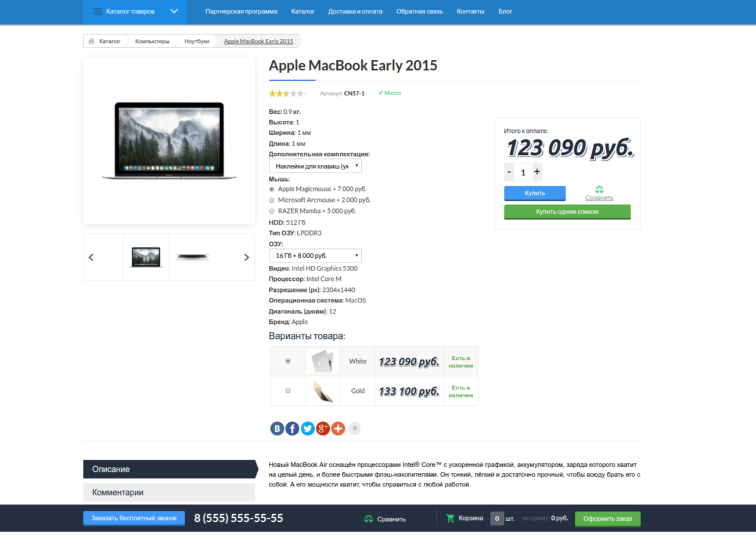The width and height of the screenshot is (756, 545).
Task: Click the Оформить заказ button
Action: (607, 519)
